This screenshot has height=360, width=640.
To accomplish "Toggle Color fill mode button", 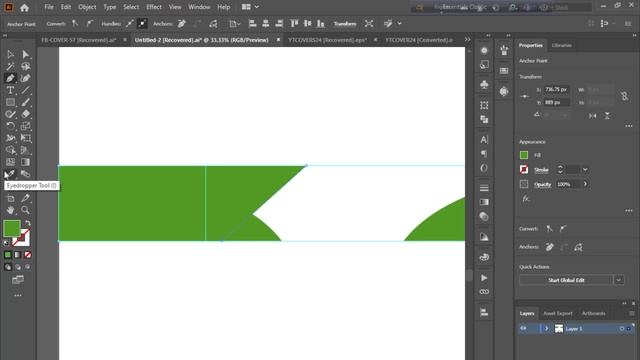I will (8, 255).
